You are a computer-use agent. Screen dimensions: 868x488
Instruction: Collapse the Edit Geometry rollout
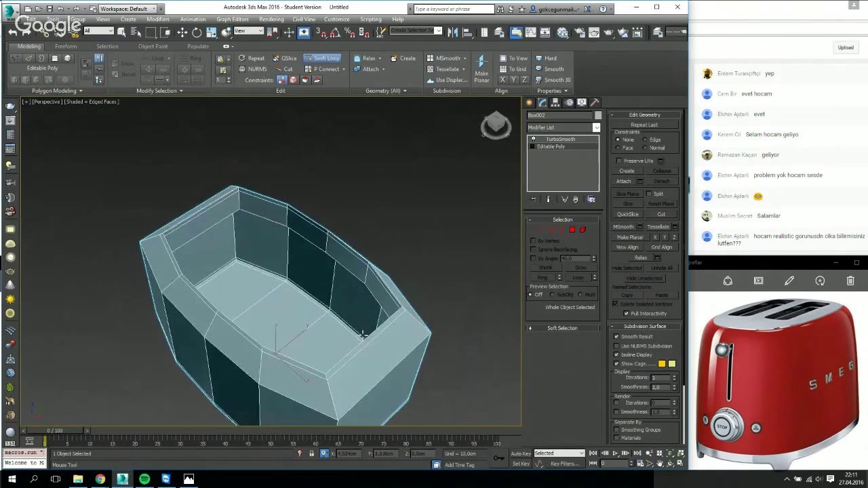[644, 115]
